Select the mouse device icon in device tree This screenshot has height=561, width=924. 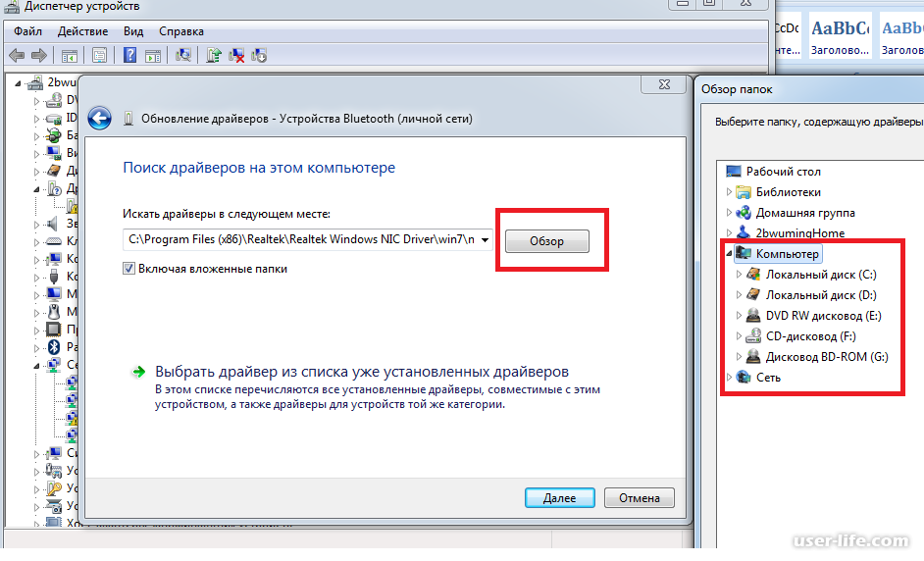[54, 311]
